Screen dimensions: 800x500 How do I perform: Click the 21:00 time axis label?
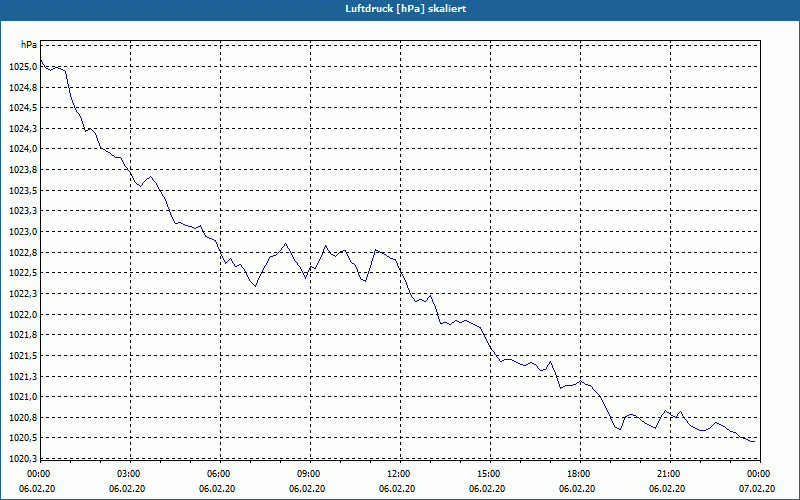tap(669, 473)
